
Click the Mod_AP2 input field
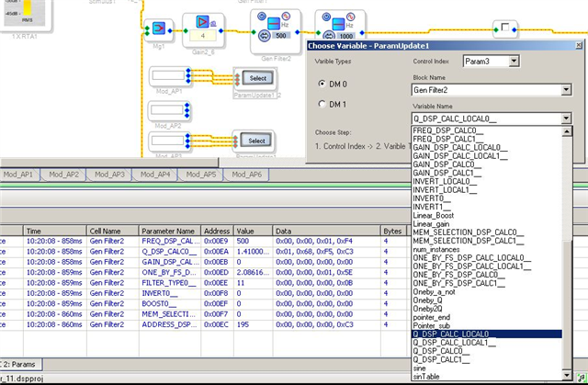pyautogui.click(x=167, y=110)
